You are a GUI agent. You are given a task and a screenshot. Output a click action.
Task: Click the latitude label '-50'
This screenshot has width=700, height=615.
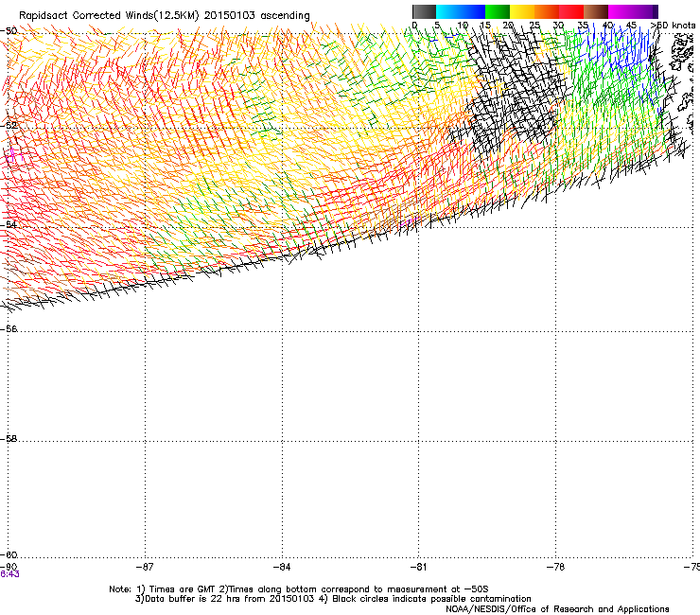pyautogui.click(x=9, y=31)
